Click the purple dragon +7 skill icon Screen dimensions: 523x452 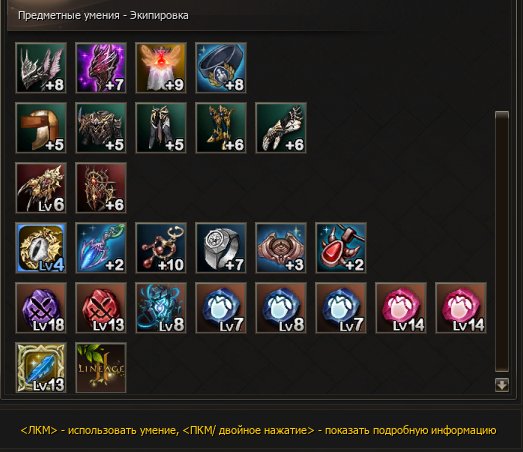point(101,68)
